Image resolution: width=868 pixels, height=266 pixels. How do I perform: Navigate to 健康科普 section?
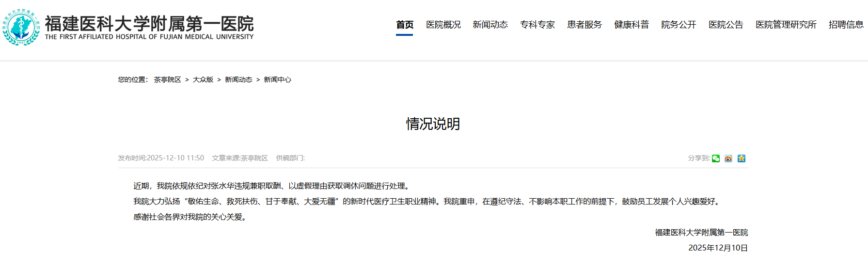[x=631, y=25]
